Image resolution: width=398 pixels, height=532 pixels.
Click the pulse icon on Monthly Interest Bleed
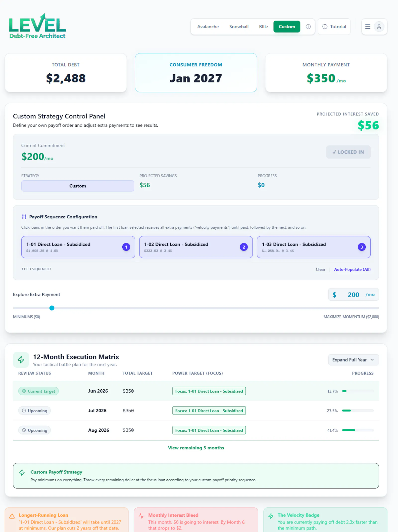coord(141,516)
